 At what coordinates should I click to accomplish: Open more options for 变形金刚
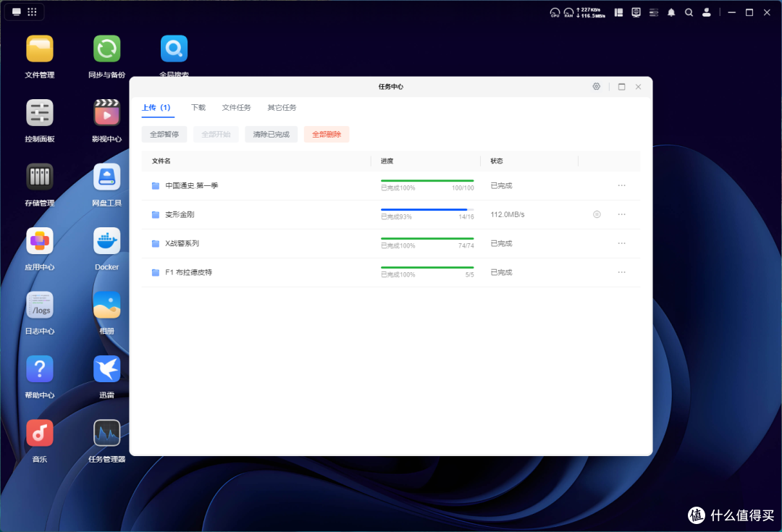(621, 214)
